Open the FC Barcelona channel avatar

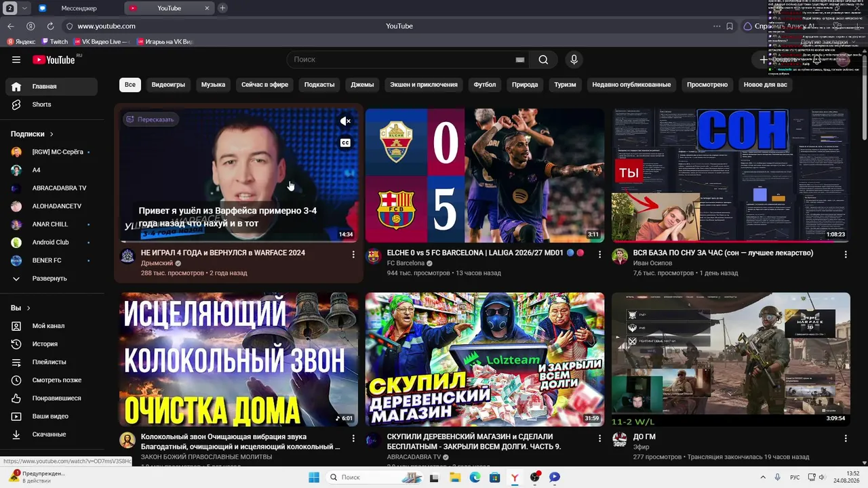coord(374,256)
